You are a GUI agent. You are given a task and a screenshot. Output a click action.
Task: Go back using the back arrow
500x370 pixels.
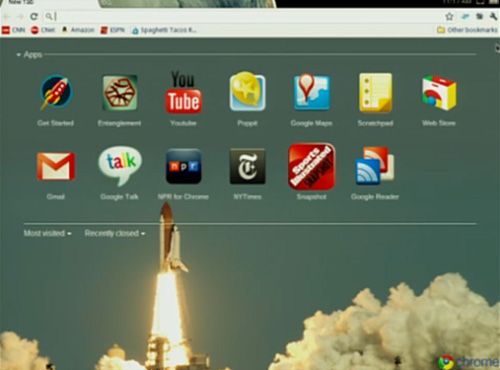pyautogui.click(x=7, y=16)
